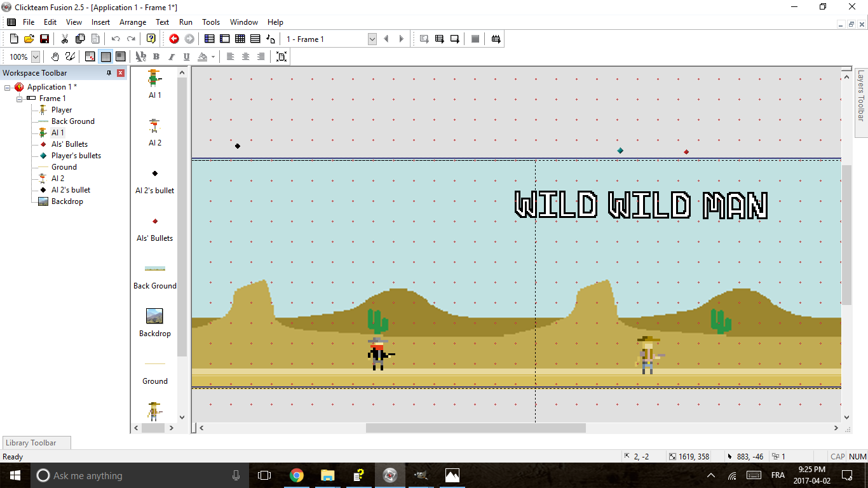Open Chrome from the taskbar
868x488 pixels.
[296, 475]
